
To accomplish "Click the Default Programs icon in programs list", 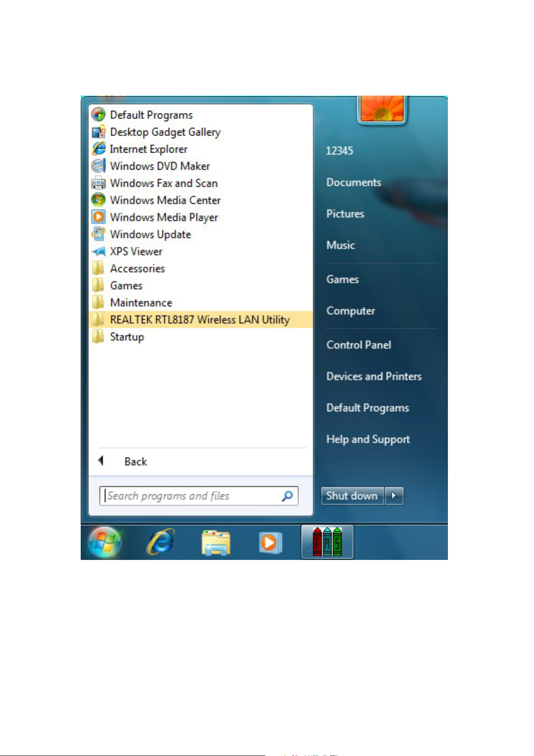I will (x=99, y=115).
